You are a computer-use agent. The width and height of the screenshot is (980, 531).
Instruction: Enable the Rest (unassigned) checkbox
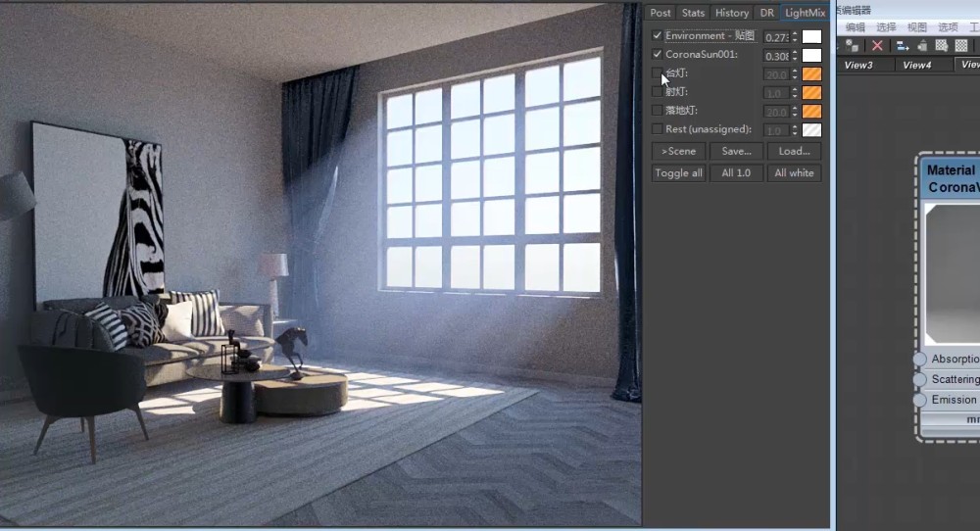[x=657, y=129]
